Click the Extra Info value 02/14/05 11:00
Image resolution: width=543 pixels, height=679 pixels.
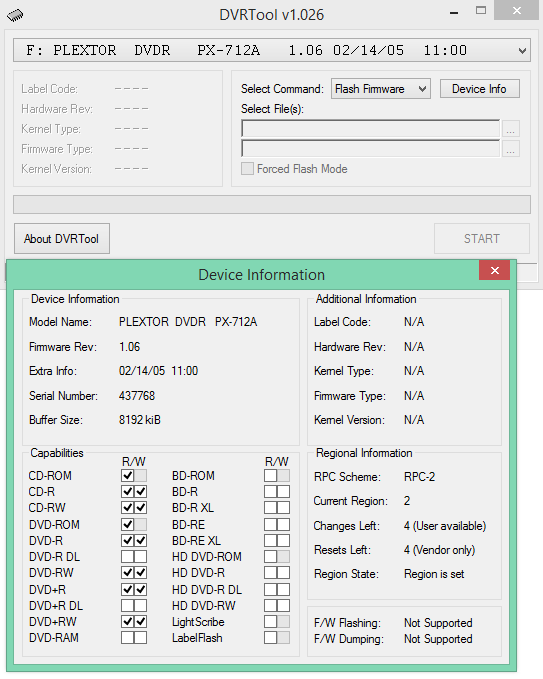158,371
